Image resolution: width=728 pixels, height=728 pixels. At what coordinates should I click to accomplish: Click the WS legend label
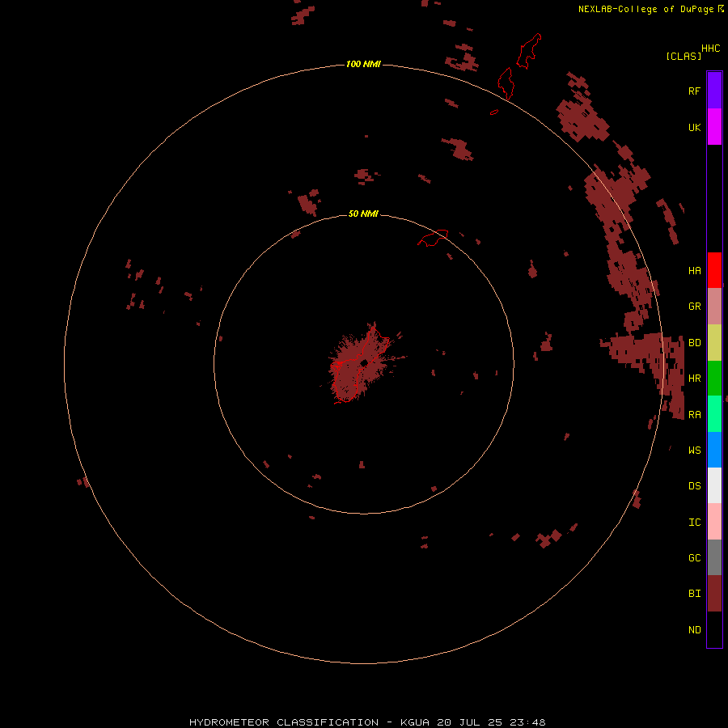click(x=694, y=450)
